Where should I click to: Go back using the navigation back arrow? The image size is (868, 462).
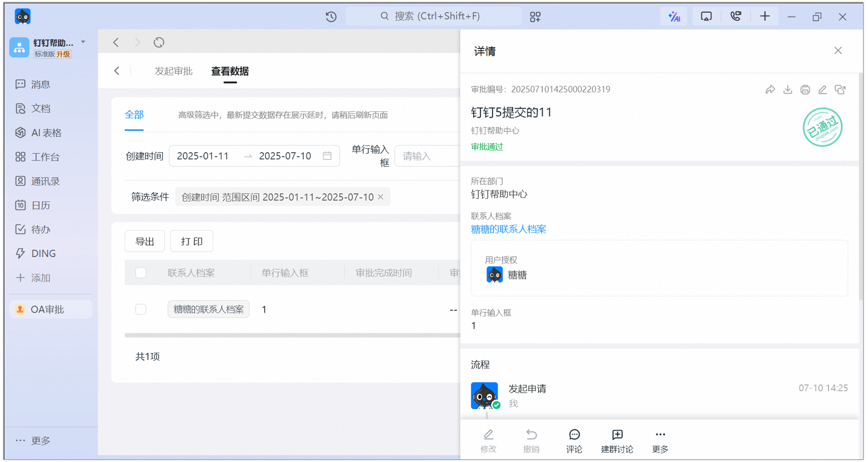point(116,42)
